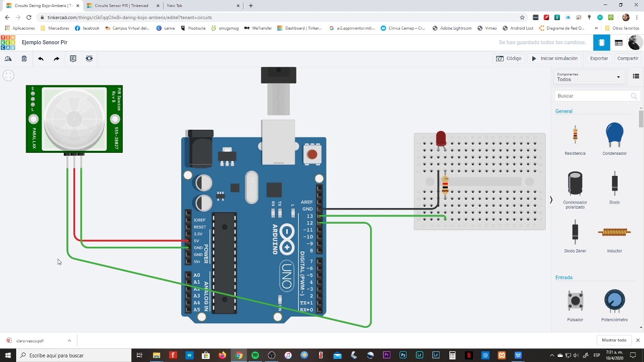Click the Buscar components search field

click(597, 96)
